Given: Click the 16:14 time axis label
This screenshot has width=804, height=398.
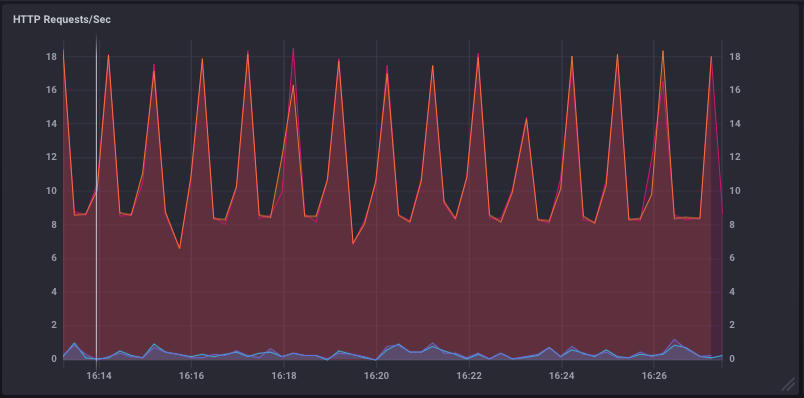Looking at the screenshot, I should point(99,376).
